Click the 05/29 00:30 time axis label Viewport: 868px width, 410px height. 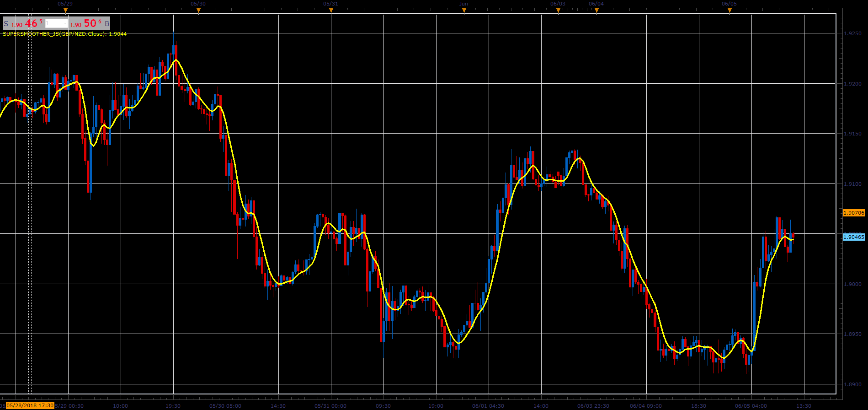pyautogui.click(x=69, y=406)
